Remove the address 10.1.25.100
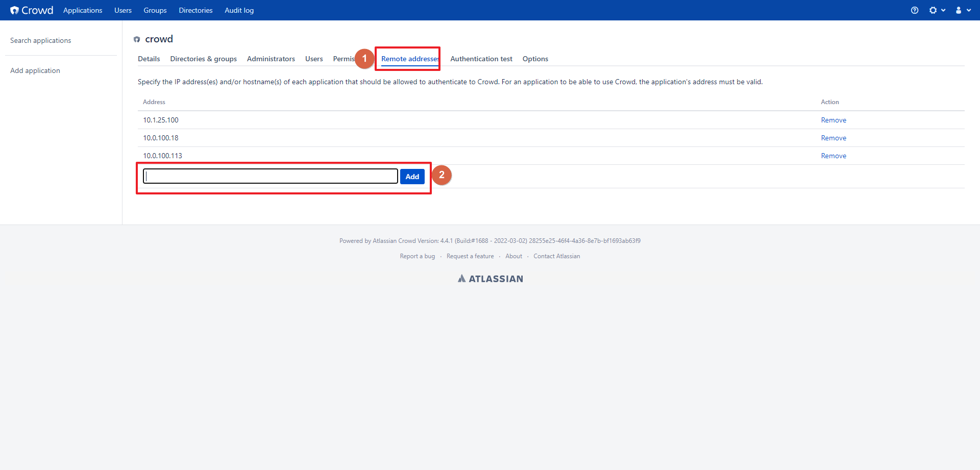 coord(833,120)
